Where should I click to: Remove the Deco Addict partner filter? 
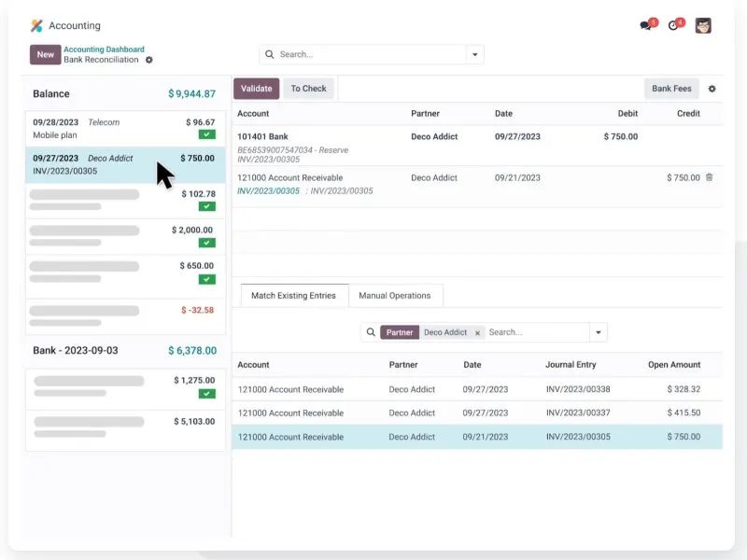pyautogui.click(x=477, y=332)
